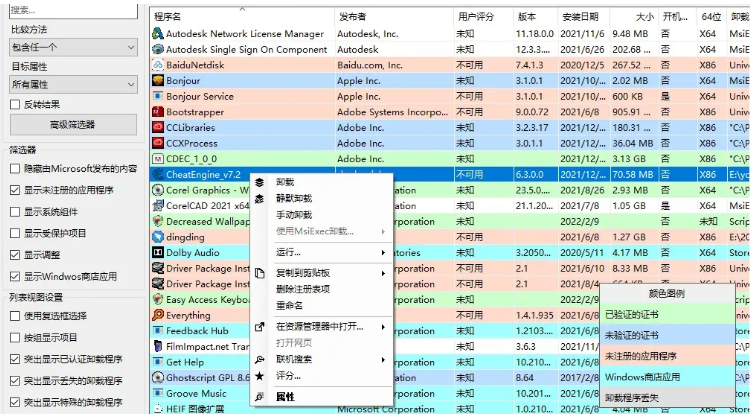Image resolution: width=750 pixels, height=414 pixels.
Task: Click the search icon beside 联机搜索
Action: point(259,360)
